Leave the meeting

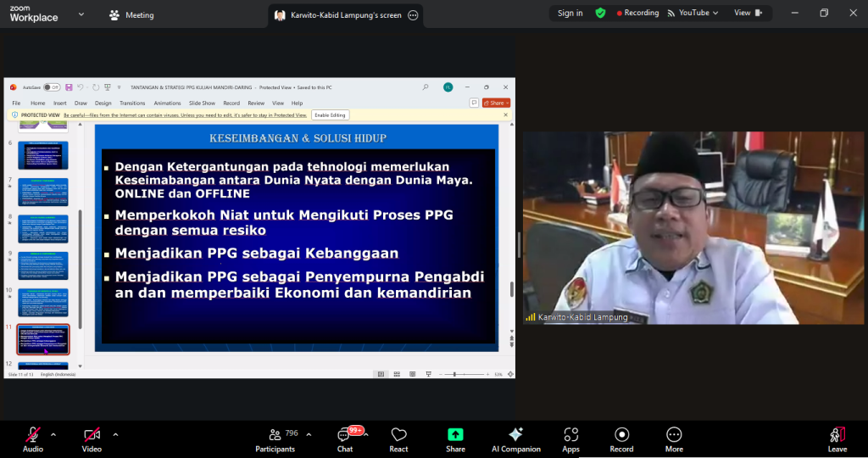coord(837,438)
